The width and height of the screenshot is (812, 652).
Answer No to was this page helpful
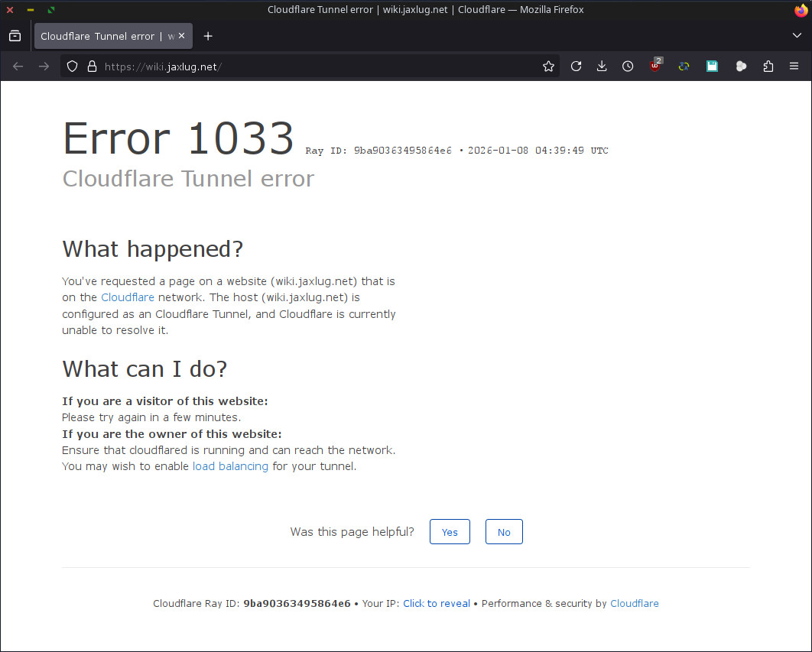point(504,531)
